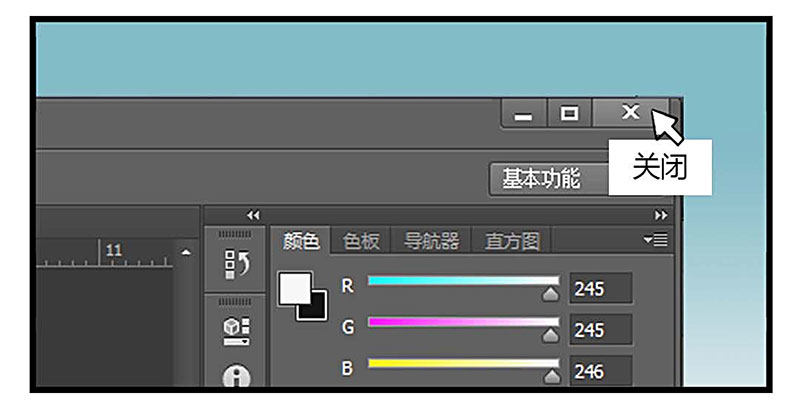
Task: Click the white foreground color swatch
Action: pos(294,288)
